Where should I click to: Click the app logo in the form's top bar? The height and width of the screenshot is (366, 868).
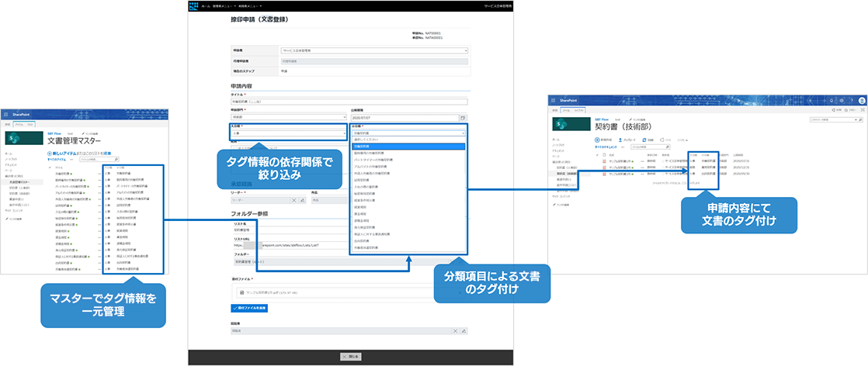[x=193, y=6]
